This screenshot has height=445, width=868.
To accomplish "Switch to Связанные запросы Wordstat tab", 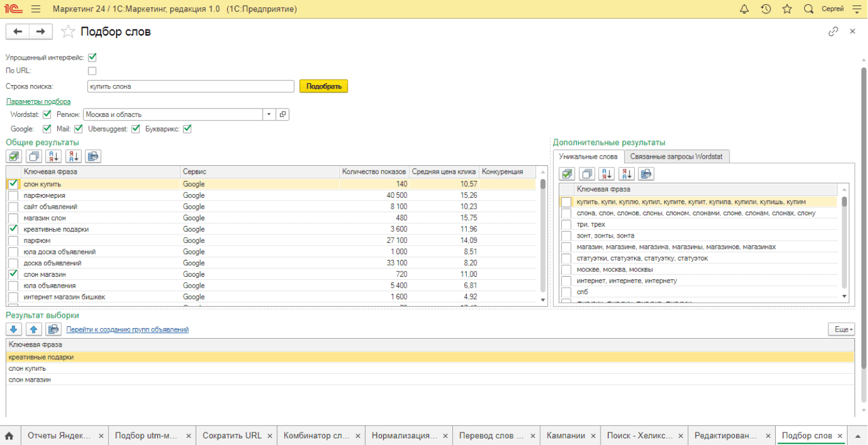I will (677, 157).
